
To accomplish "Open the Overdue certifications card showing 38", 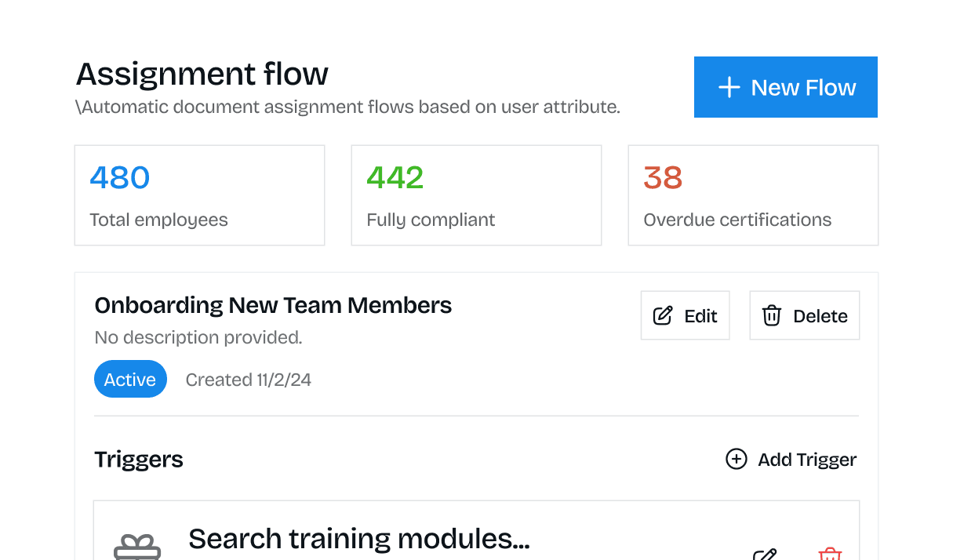I will click(x=753, y=195).
